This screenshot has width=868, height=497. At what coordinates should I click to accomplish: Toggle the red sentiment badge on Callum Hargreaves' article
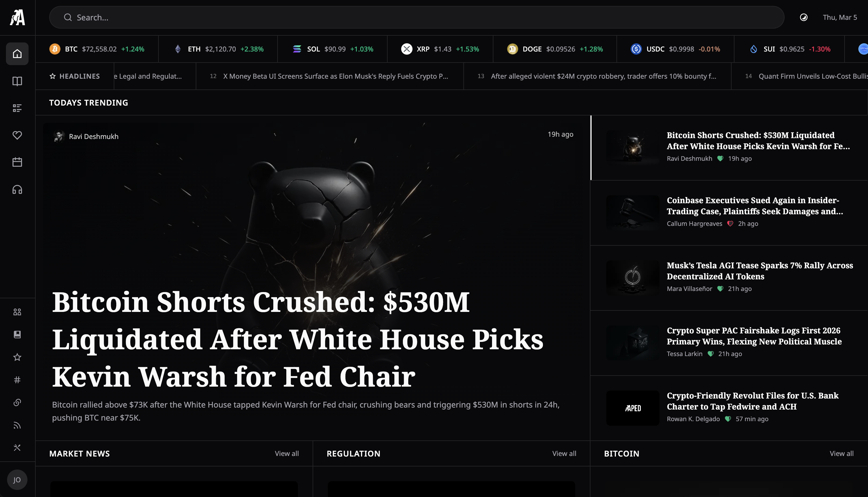tap(731, 224)
